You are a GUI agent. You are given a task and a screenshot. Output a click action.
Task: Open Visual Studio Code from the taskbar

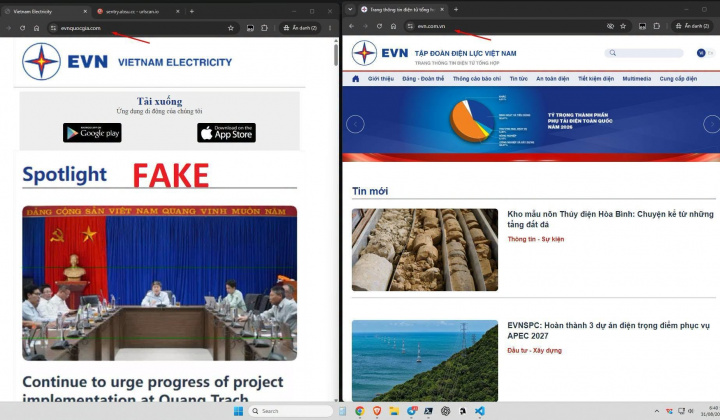[x=480, y=411]
